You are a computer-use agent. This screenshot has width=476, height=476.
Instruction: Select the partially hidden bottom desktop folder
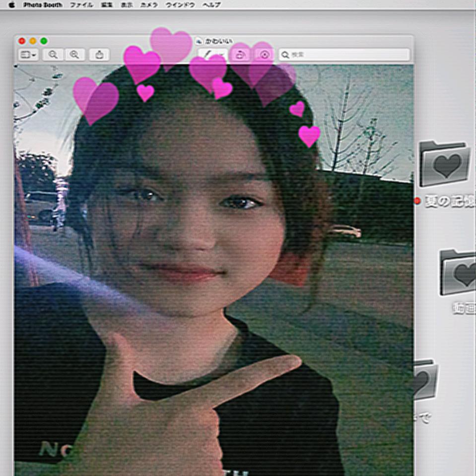click(x=425, y=380)
